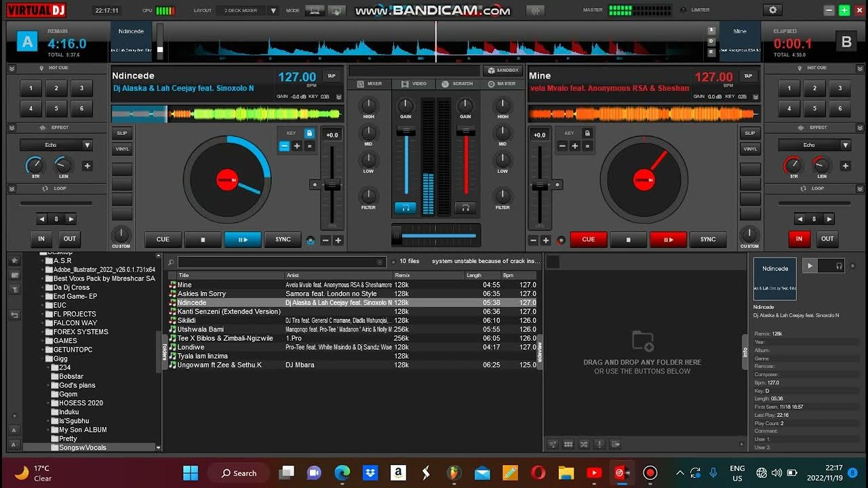Collapse deck A HOT CUE section
The image size is (868, 488).
click(x=12, y=68)
